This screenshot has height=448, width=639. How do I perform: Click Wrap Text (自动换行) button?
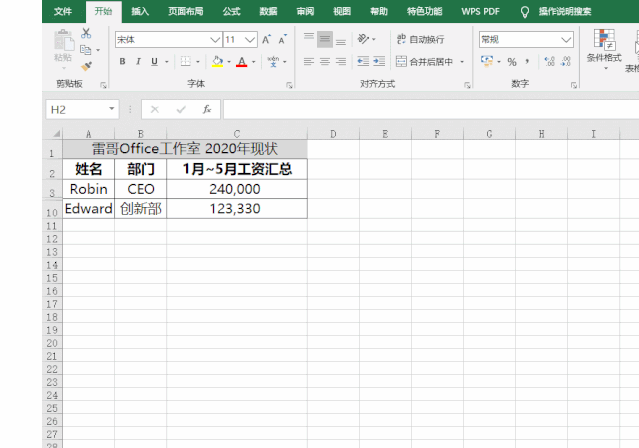click(x=420, y=39)
